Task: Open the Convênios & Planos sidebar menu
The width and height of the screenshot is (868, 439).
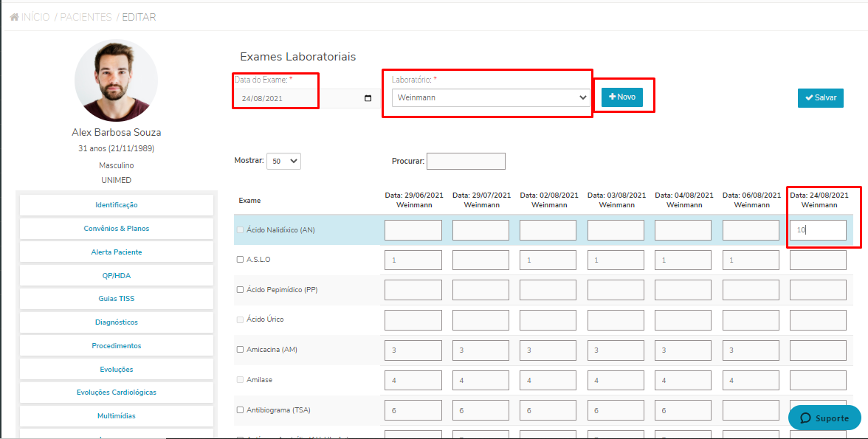Action: click(x=117, y=228)
